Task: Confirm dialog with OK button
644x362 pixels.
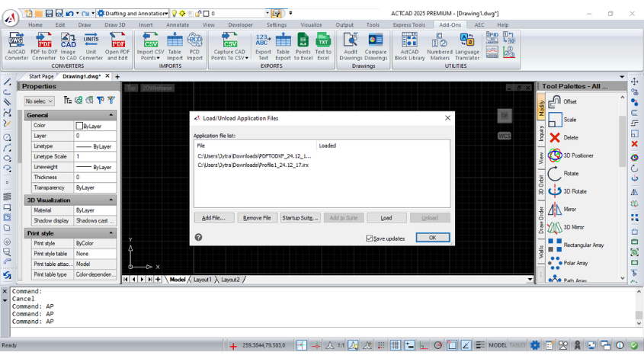Action: 432,238
